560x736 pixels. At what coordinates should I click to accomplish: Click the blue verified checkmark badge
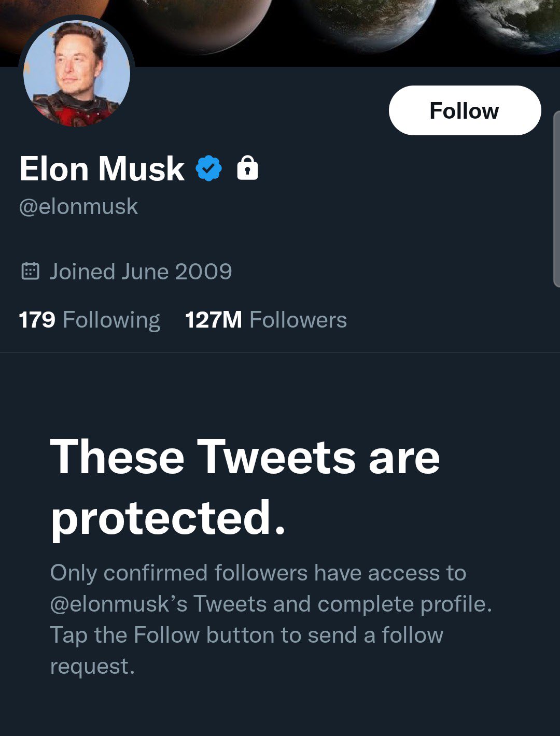pos(209,168)
